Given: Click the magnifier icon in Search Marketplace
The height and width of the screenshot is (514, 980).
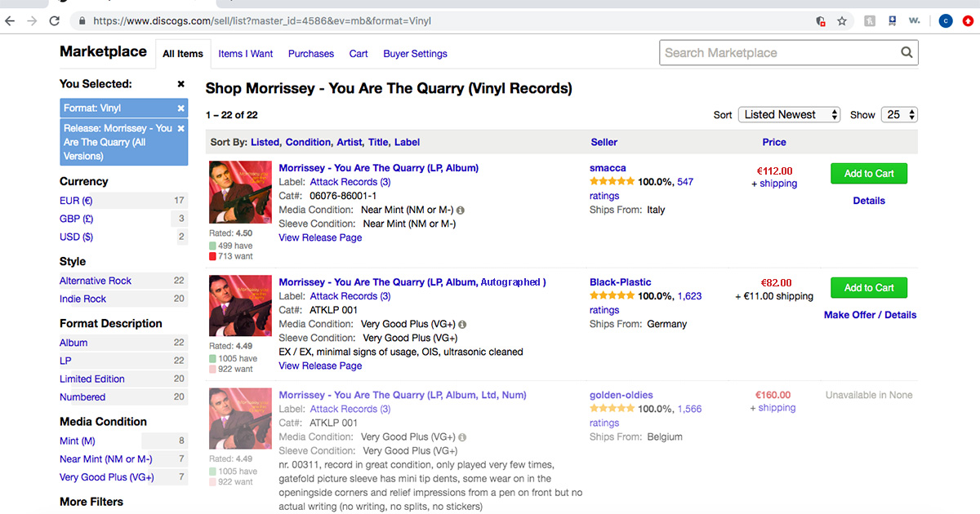Looking at the screenshot, I should coord(906,53).
